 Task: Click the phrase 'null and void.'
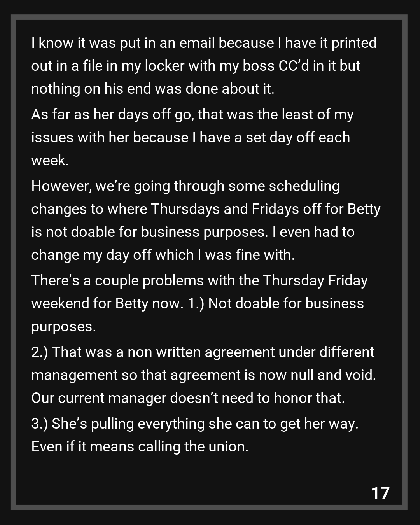(x=333, y=375)
